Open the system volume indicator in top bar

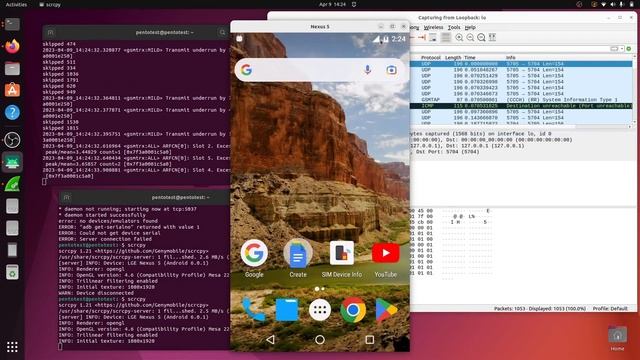click(612, 4)
